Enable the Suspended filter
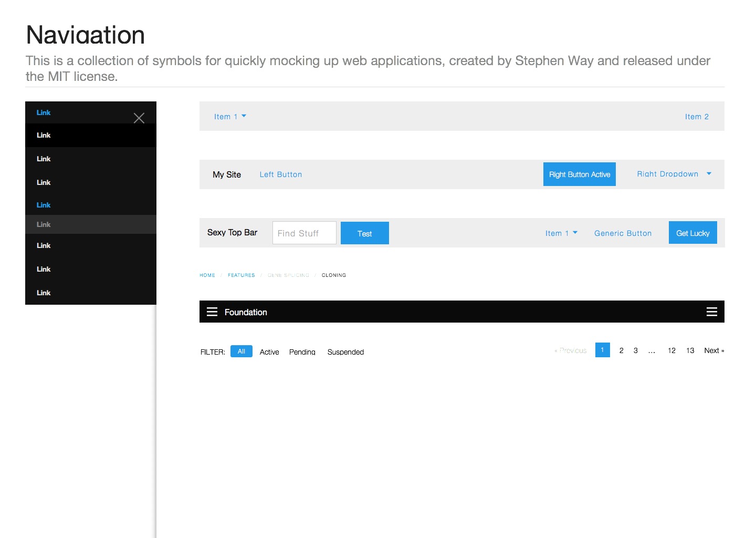Image resolution: width=756 pixels, height=538 pixels. [x=345, y=351]
